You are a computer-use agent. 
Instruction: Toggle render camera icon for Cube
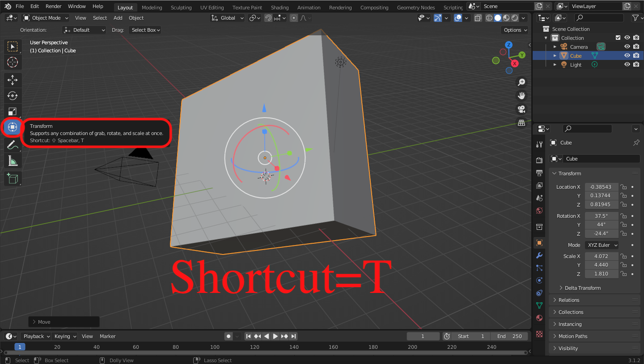(636, 55)
